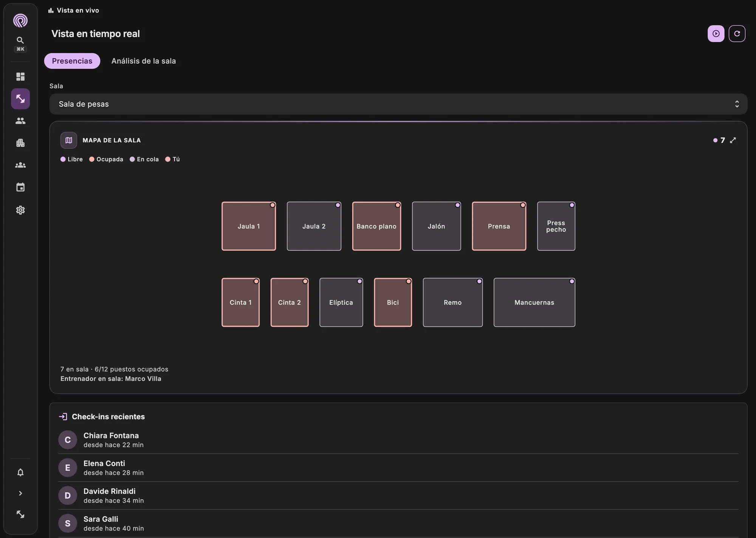Open the members two-person sidebar icon
Screen dimensions: 756x538
click(x=20, y=121)
